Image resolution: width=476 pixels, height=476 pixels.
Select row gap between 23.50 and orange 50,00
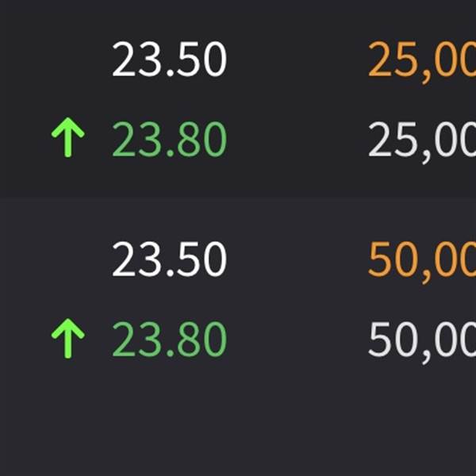[297, 259]
